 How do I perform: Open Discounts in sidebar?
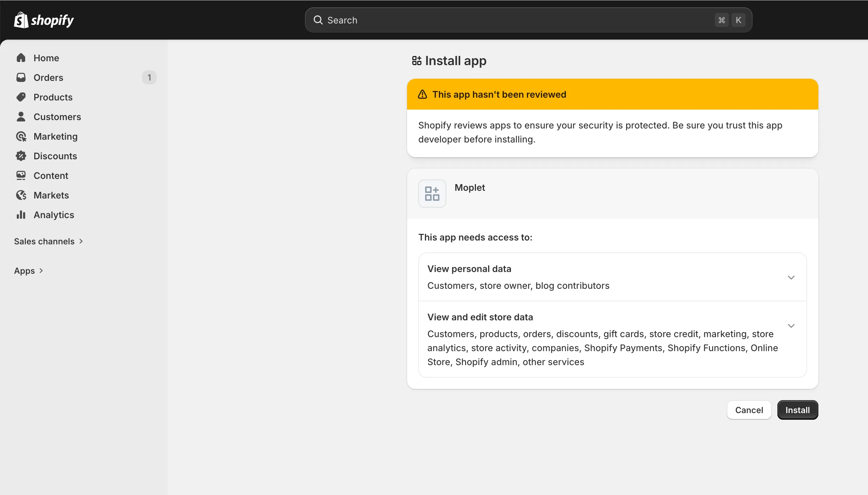84,156
